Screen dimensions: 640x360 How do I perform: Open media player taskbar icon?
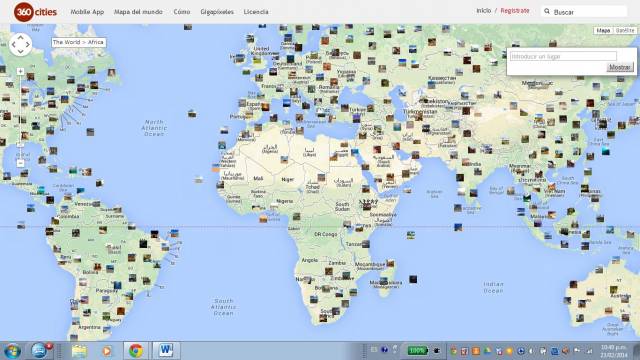tap(107, 351)
